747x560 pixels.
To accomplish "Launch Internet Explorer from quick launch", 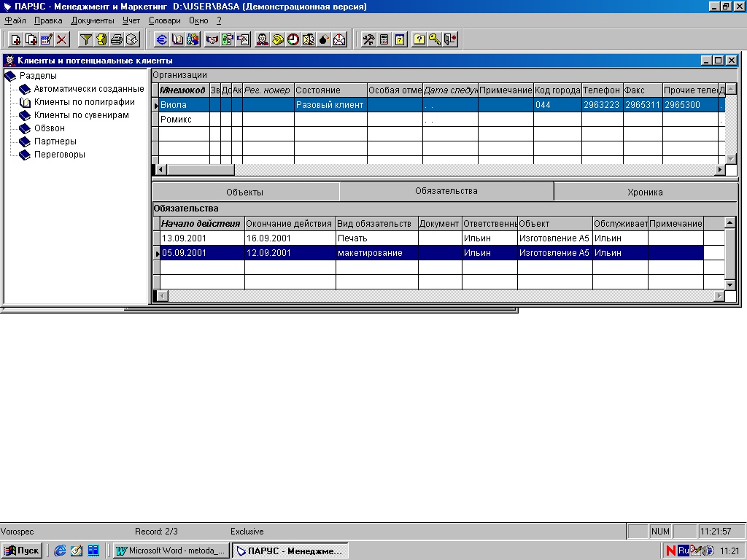I will tap(60, 551).
